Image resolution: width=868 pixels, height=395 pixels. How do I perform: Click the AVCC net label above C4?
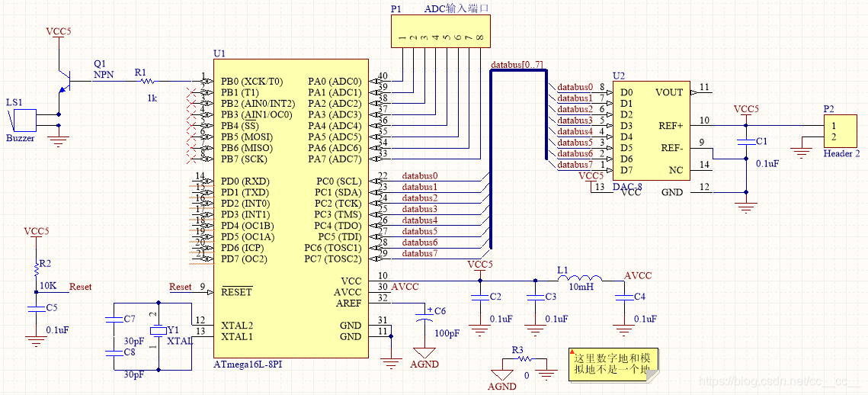click(x=638, y=276)
